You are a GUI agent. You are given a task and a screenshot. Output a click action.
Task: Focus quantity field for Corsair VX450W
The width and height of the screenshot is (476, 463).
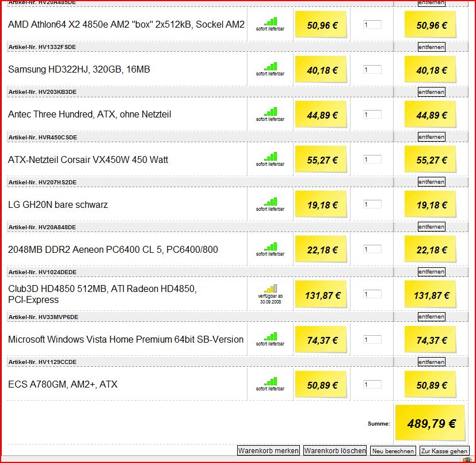tap(372, 160)
